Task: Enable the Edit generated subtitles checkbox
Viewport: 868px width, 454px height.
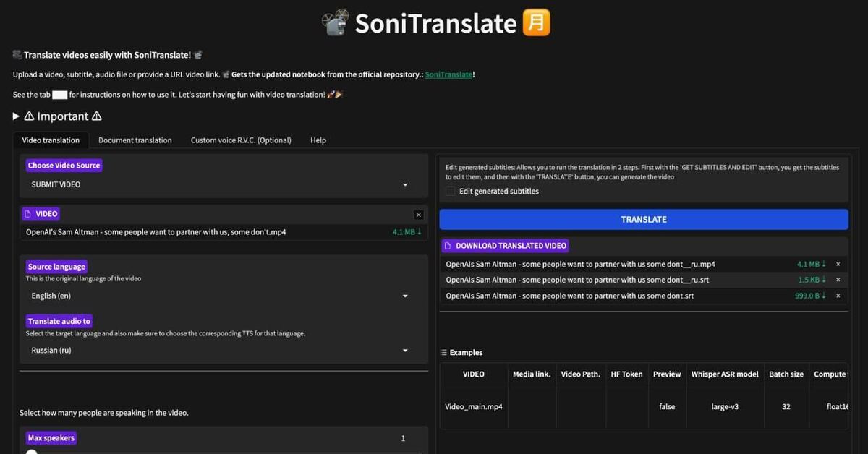Action: click(x=451, y=192)
